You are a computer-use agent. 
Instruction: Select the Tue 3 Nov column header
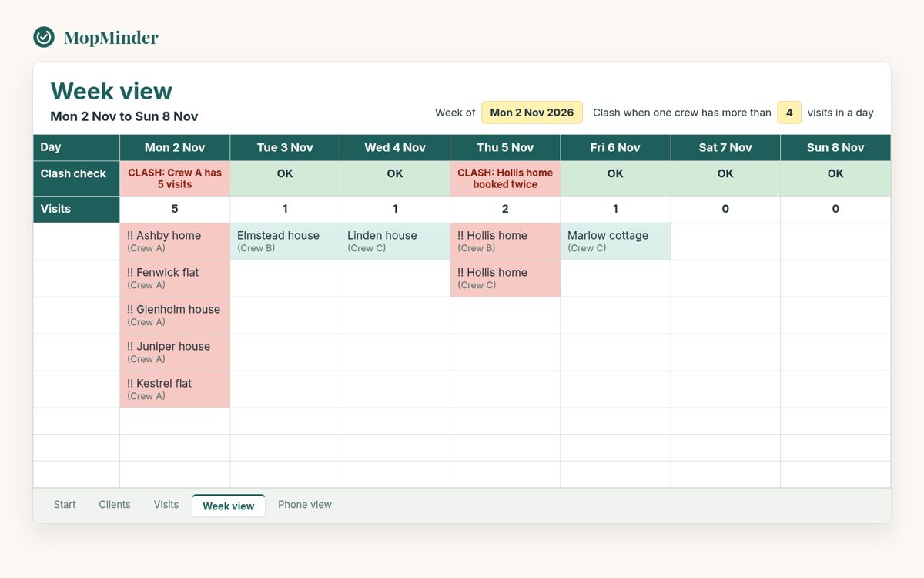(x=285, y=148)
